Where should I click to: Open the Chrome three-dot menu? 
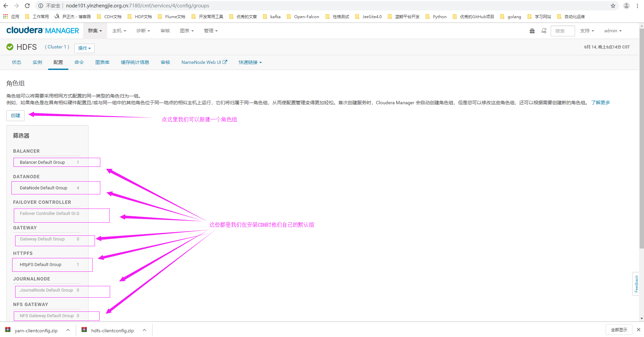pyautogui.click(x=637, y=6)
